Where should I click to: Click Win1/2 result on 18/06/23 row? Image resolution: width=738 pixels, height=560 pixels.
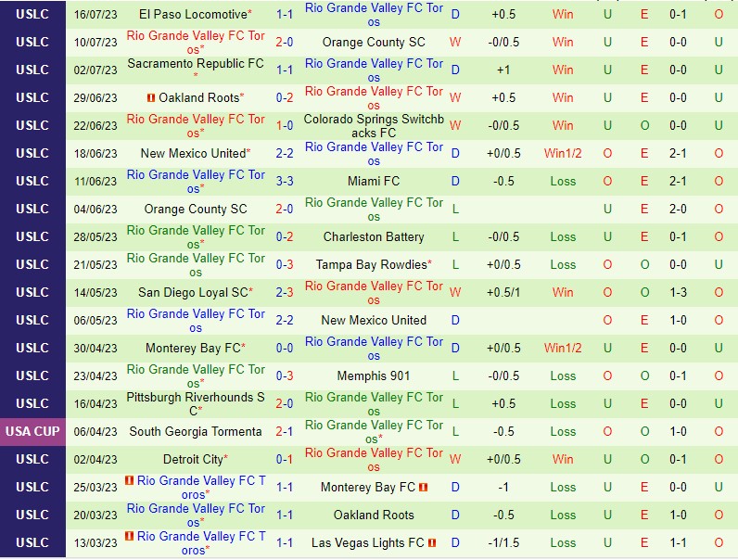[x=563, y=153]
